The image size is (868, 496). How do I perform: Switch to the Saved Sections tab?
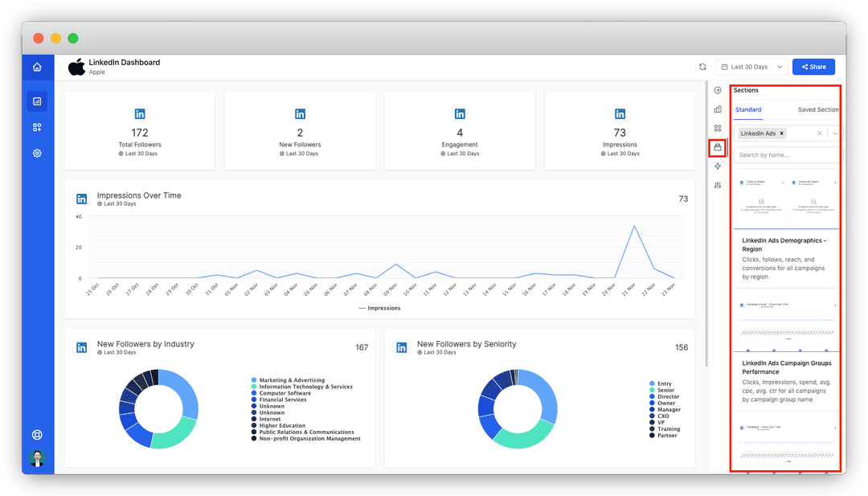point(817,109)
